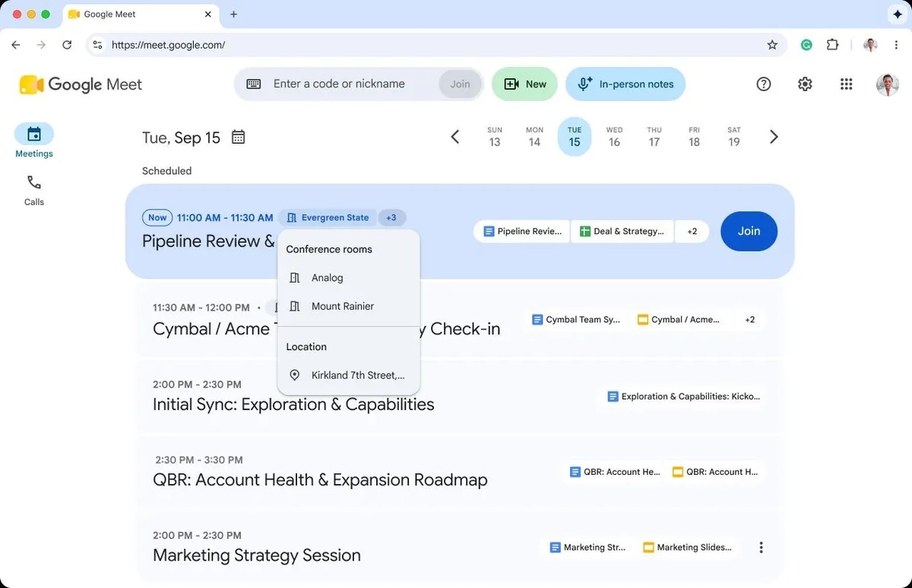Open the Marketing Str... doc attachment

tap(587, 547)
